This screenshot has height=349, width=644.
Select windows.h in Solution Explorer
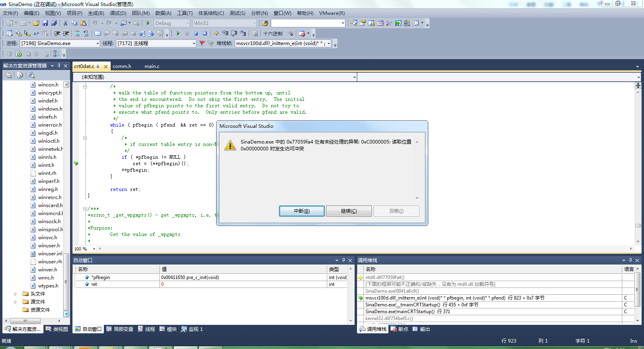tap(50, 109)
